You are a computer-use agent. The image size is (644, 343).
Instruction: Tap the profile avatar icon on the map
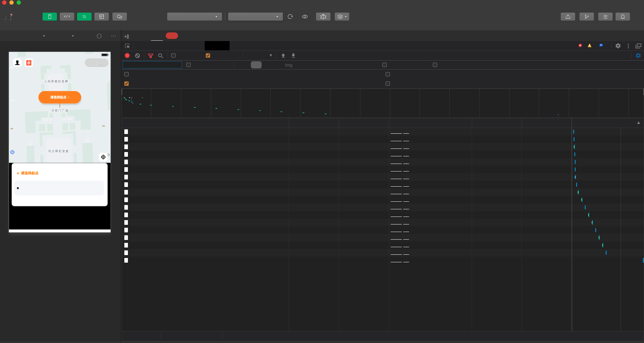(x=17, y=63)
